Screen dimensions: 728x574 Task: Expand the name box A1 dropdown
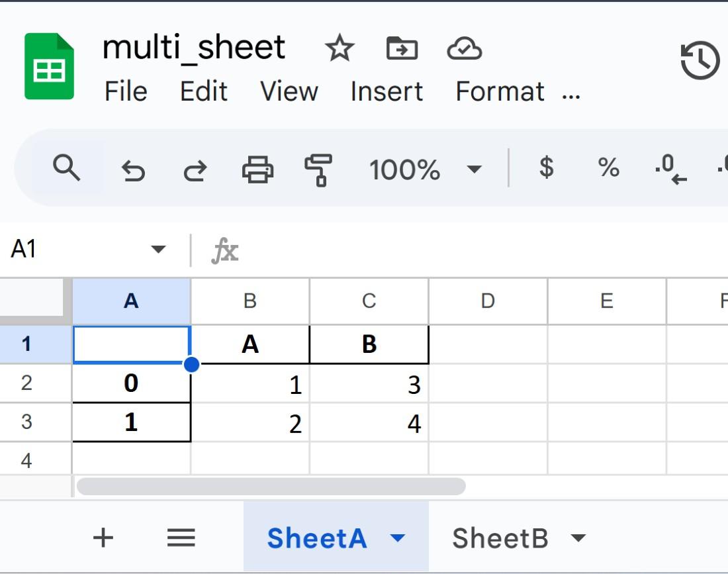[158, 250]
